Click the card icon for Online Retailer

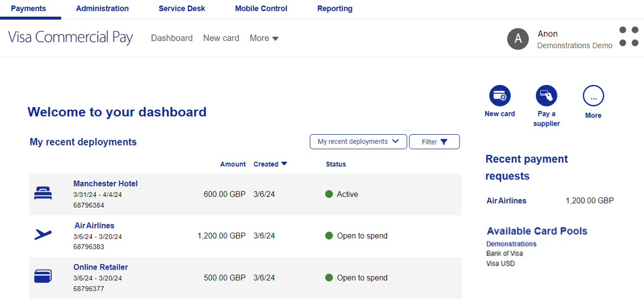tap(43, 276)
